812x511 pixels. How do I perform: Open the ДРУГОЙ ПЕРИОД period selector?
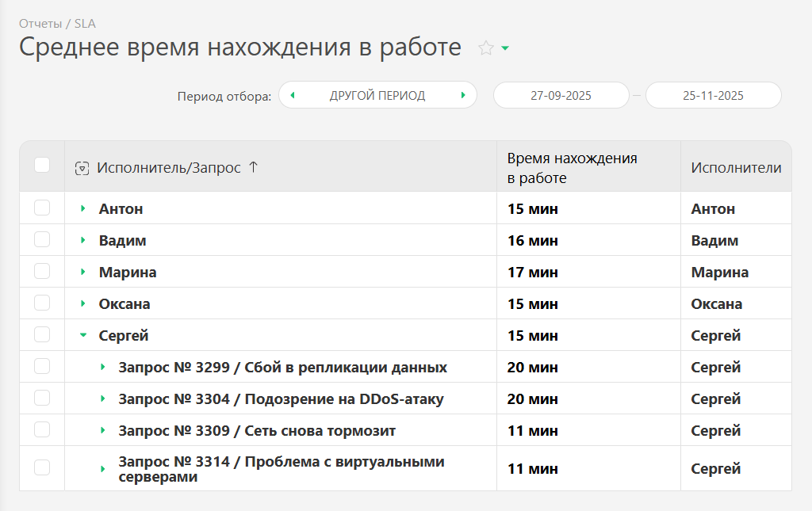click(x=377, y=95)
